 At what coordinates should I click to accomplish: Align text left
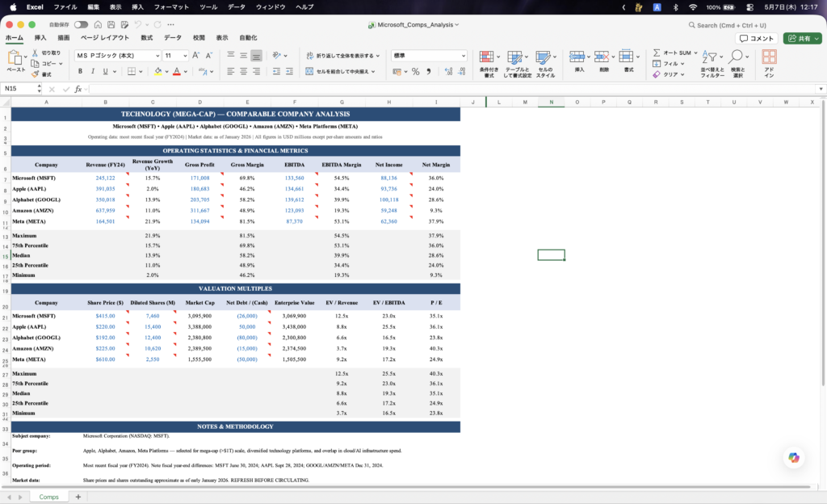click(231, 71)
